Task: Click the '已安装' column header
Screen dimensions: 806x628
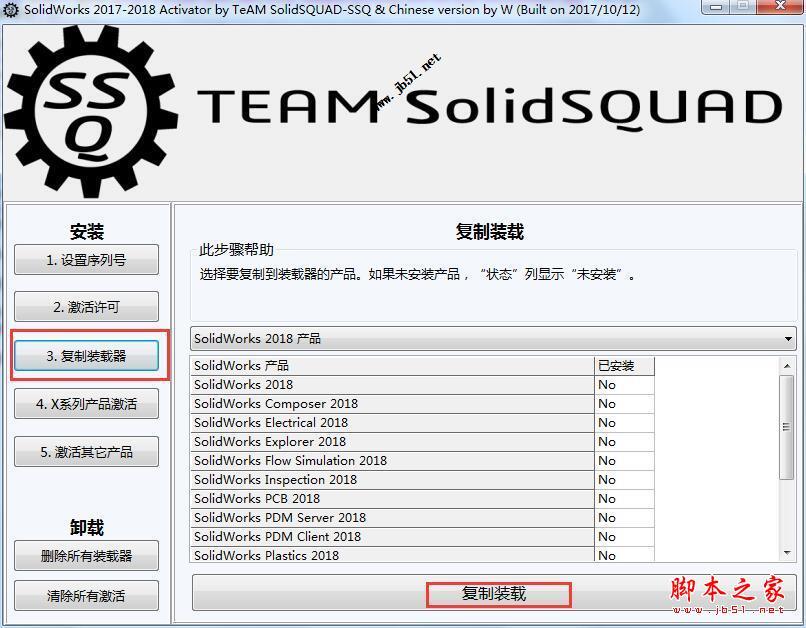Action: (x=624, y=366)
